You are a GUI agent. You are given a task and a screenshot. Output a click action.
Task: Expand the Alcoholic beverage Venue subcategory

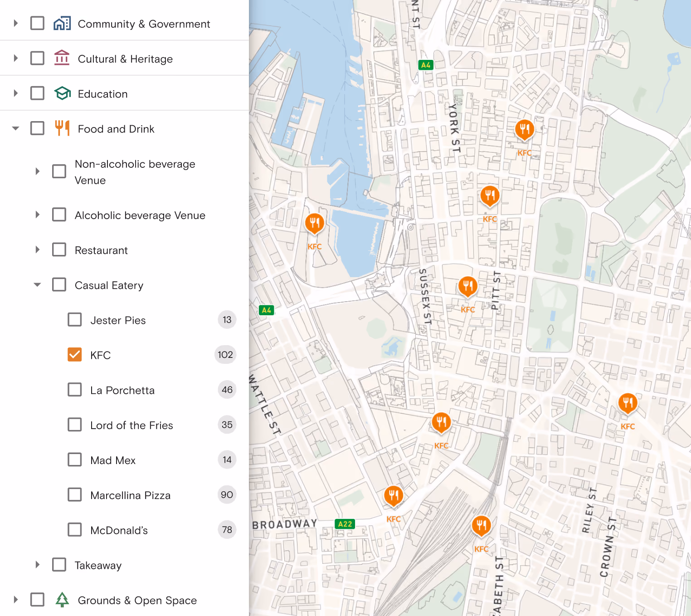pos(38,215)
